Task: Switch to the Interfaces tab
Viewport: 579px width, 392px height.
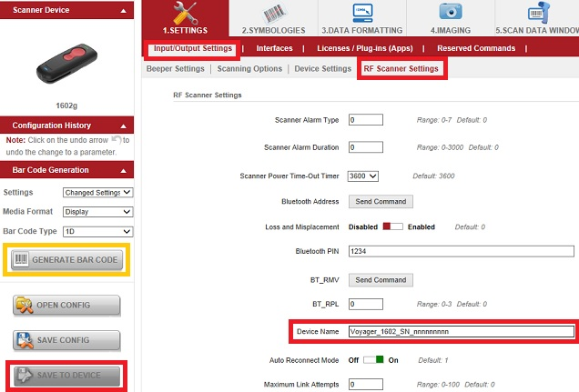Action: (x=275, y=48)
